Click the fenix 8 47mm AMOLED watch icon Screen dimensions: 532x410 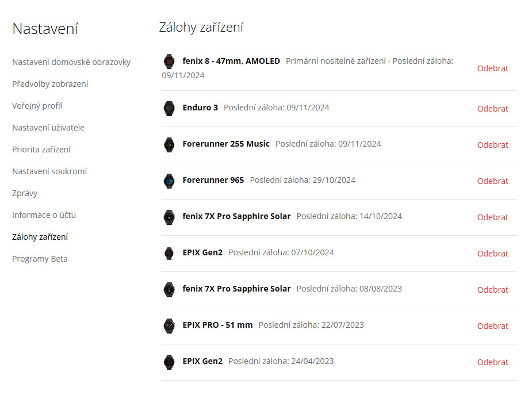pyautogui.click(x=169, y=62)
